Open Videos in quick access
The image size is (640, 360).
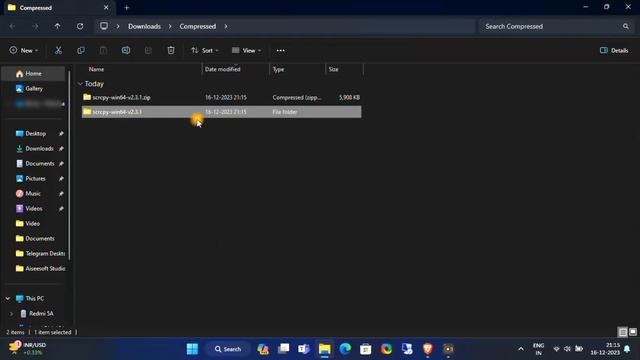[33, 209]
